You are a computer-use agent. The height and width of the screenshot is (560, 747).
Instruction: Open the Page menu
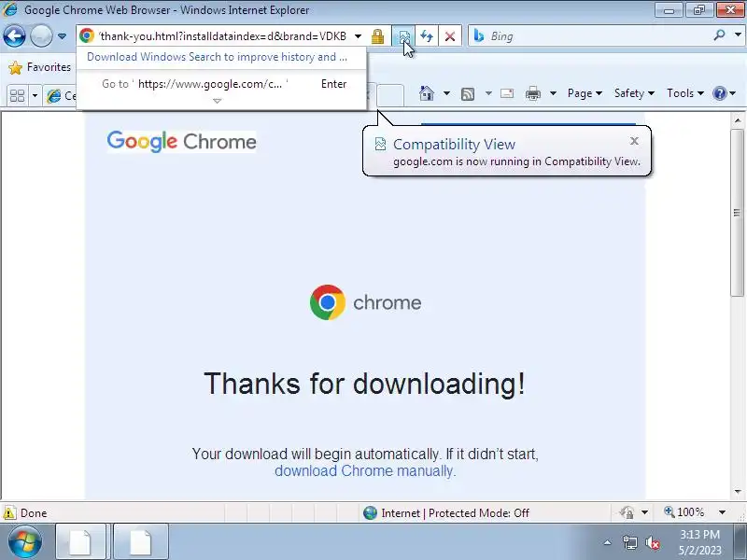pyautogui.click(x=585, y=93)
